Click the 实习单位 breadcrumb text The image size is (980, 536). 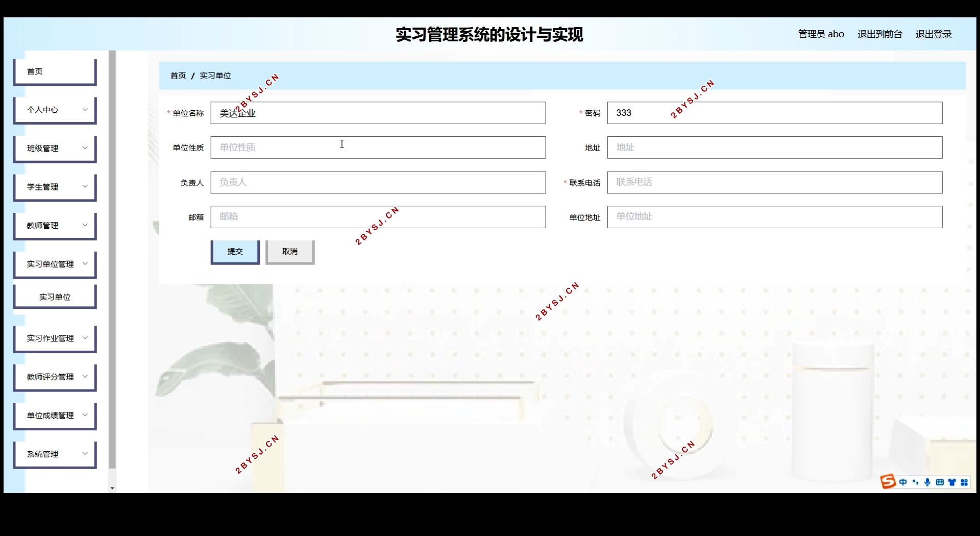pos(215,76)
